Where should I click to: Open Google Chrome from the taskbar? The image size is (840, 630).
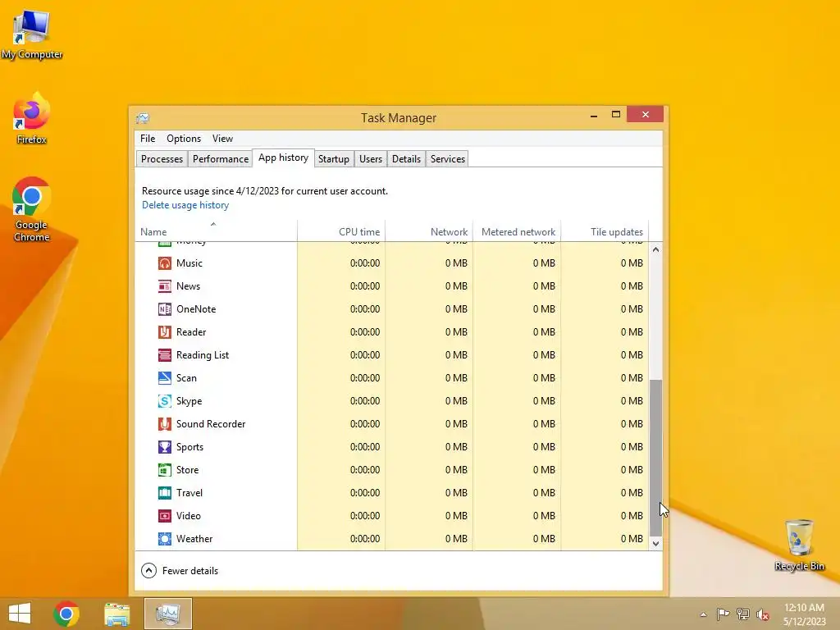(x=66, y=614)
